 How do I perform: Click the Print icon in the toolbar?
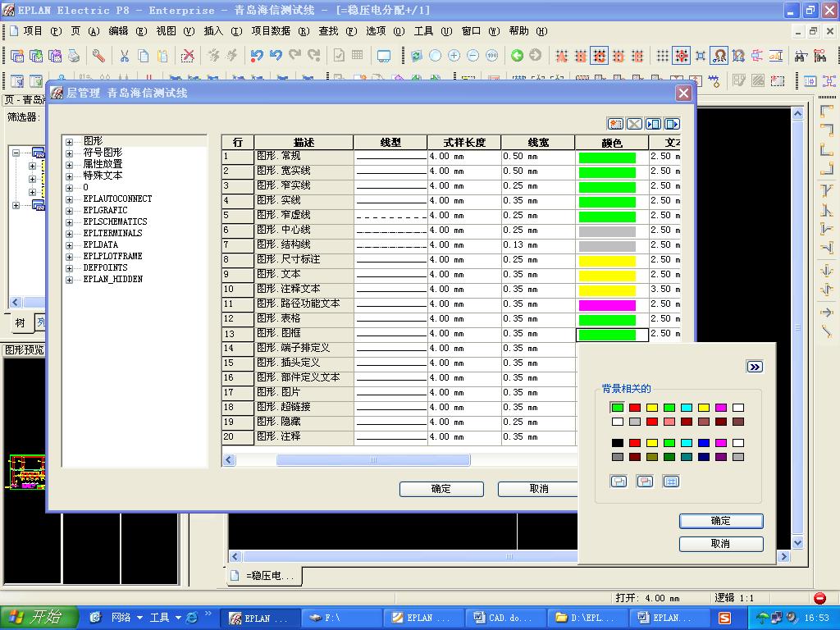pyautogui.click(x=73, y=55)
